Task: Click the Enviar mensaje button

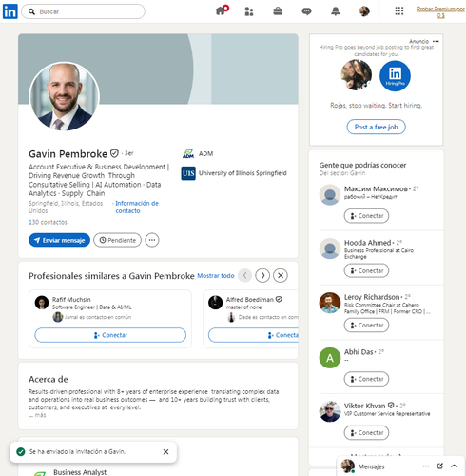Action: tap(59, 240)
